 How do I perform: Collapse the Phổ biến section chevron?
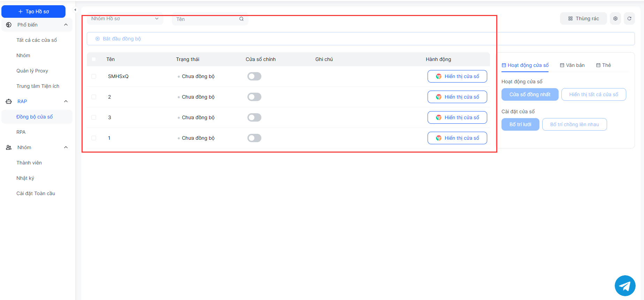(66, 25)
